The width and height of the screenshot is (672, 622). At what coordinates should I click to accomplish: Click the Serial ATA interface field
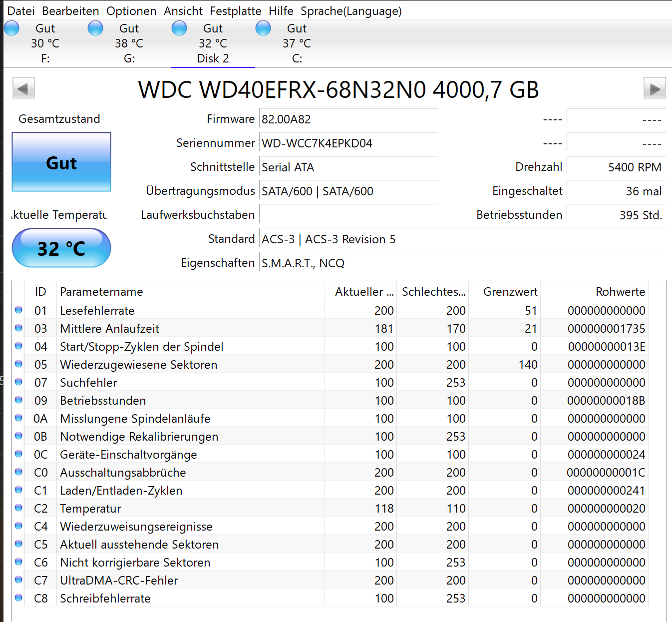pos(348,167)
